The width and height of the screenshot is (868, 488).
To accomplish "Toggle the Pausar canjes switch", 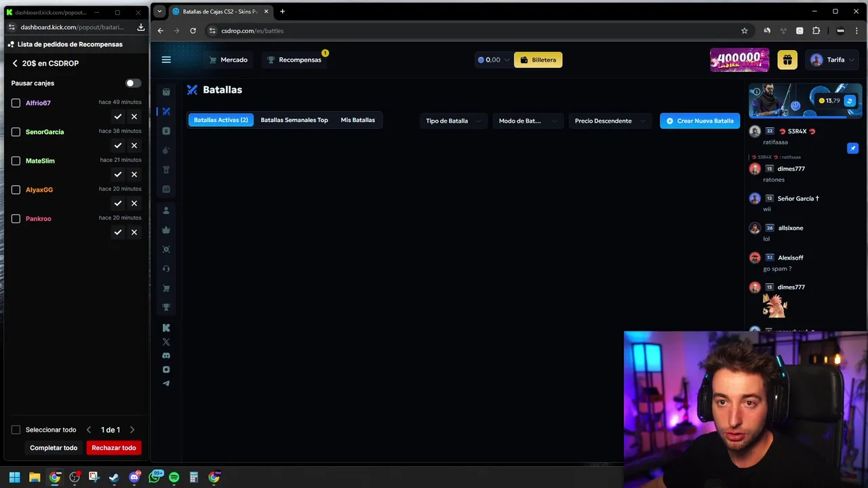I will point(133,83).
